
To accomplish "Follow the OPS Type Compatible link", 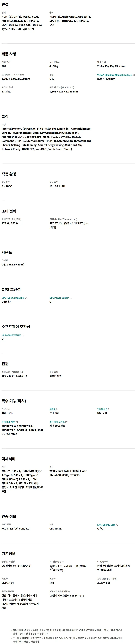I will pos(13,298).
